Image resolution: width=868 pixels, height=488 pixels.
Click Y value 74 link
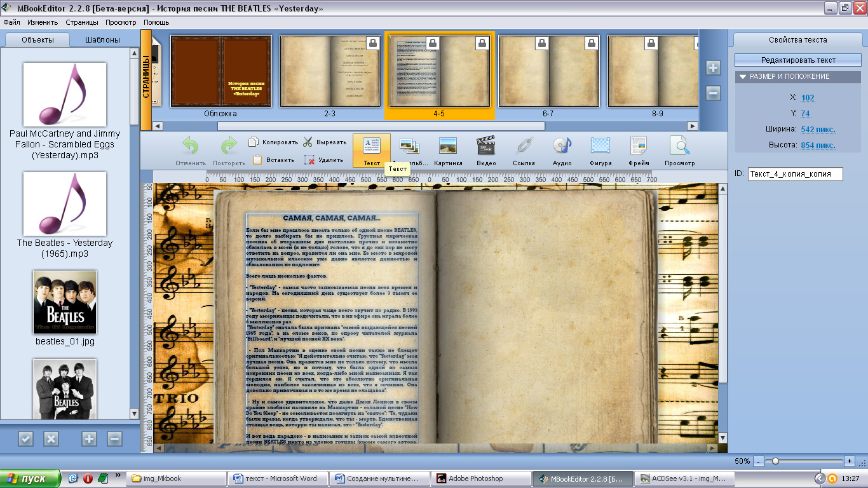805,114
